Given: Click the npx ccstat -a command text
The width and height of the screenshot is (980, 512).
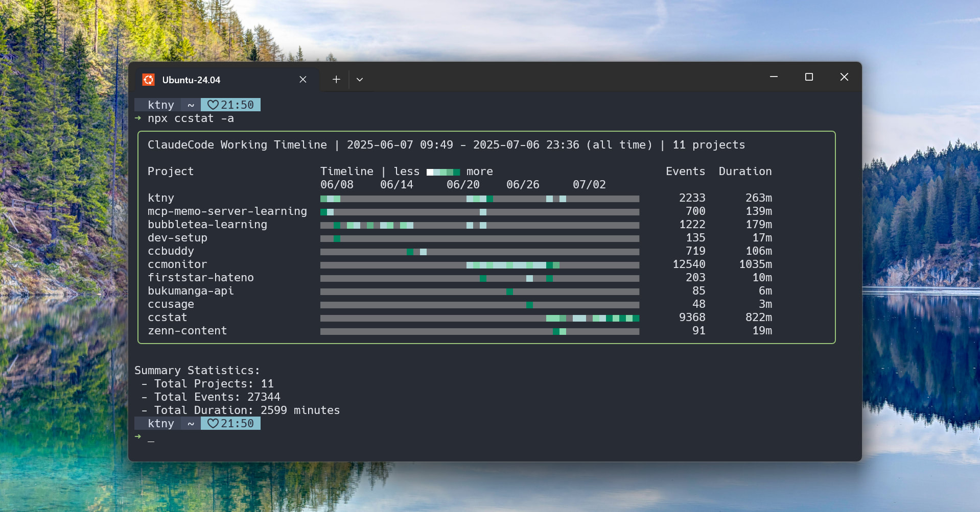Looking at the screenshot, I should tap(191, 118).
